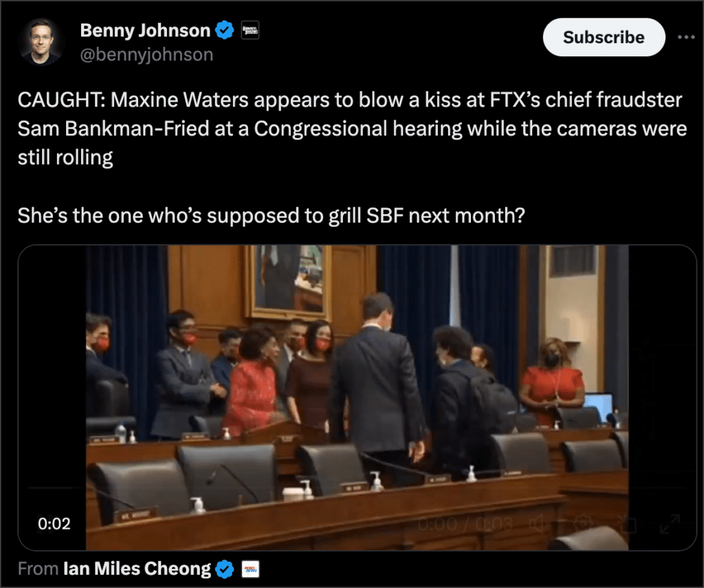Open the three-dot more options menu
The image size is (704, 588).
click(686, 37)
